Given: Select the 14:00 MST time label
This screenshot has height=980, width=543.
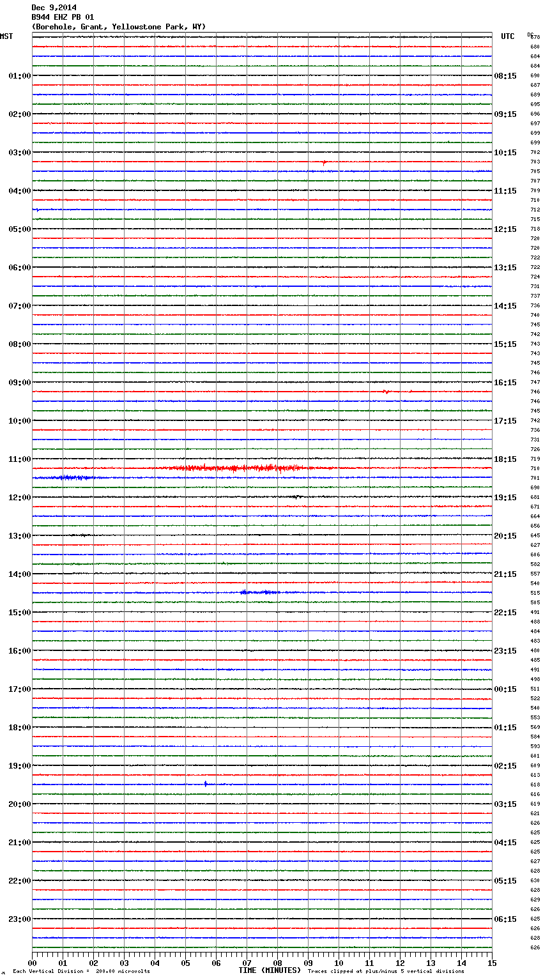Looking at the screenshot, I should click(19, 574).
